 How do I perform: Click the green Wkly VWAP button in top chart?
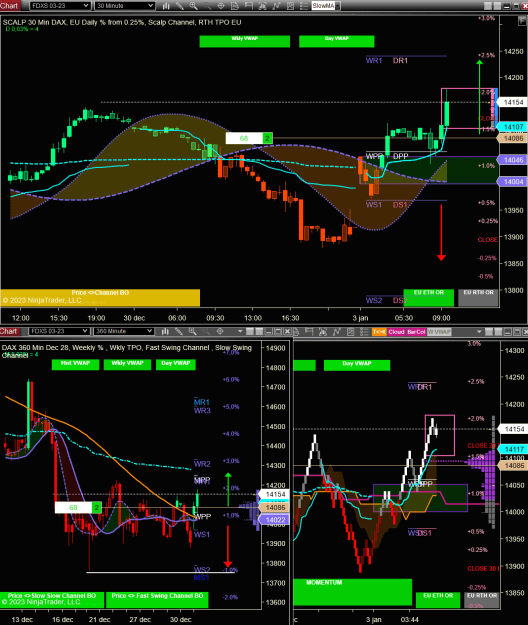pos(244,41)
